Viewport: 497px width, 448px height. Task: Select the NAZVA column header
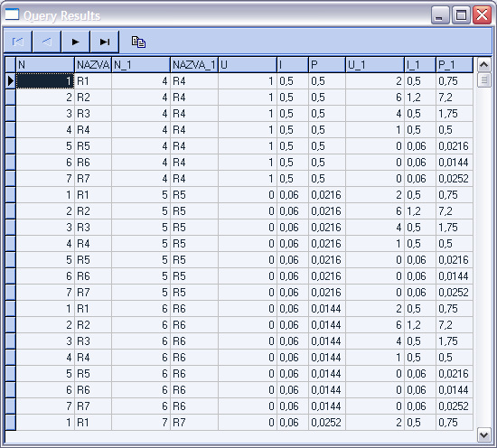click(93, 65)
